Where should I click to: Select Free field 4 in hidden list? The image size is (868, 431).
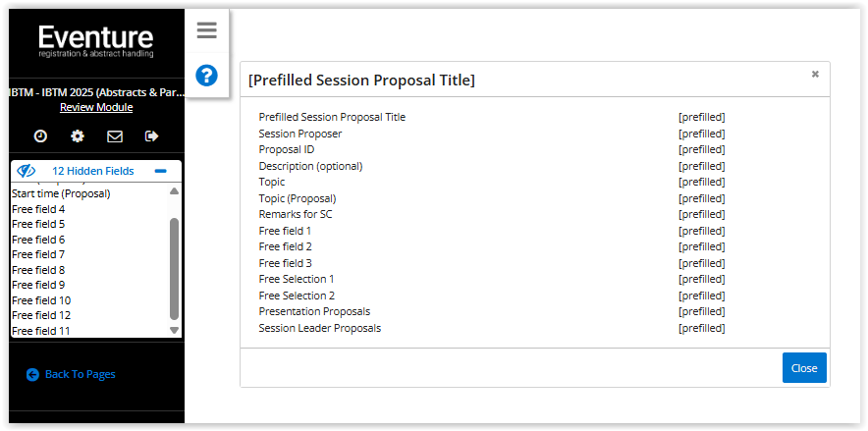(38, 209)
